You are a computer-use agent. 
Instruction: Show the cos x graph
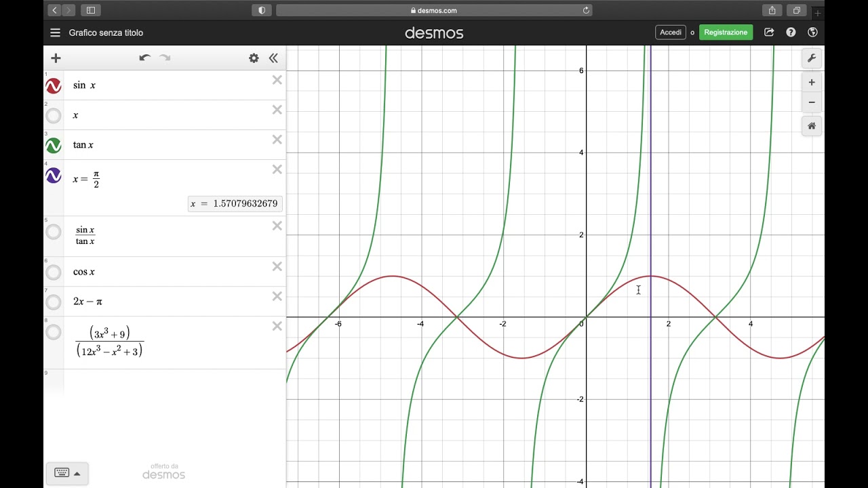point(54,272)
